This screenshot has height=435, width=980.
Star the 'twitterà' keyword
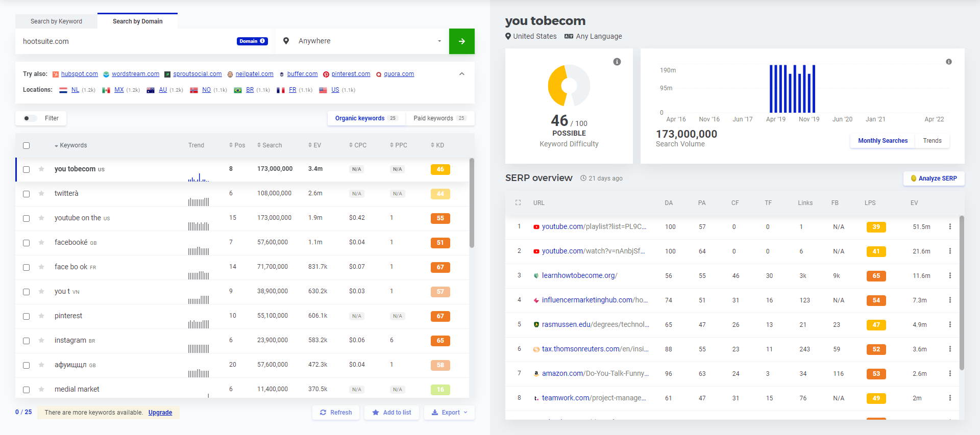pyautogui.click(x=41, y=193)
